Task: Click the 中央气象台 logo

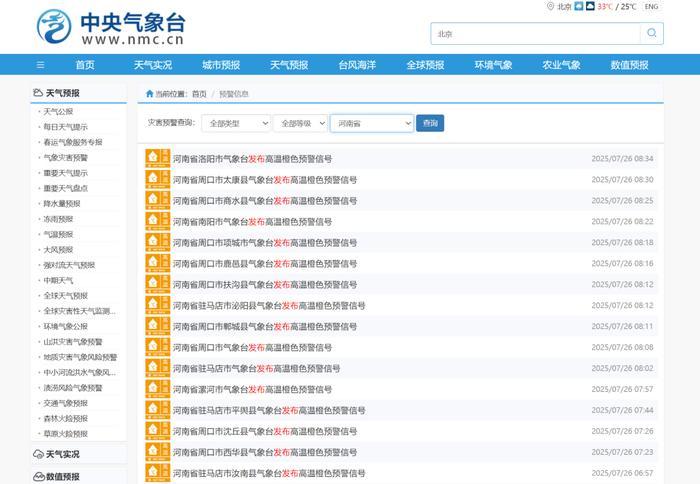Action: (110, 28)
